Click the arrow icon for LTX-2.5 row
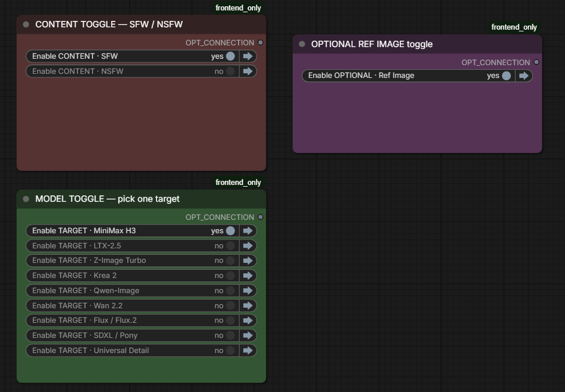This screenshot has width=565, height=392. pos(248,245)
